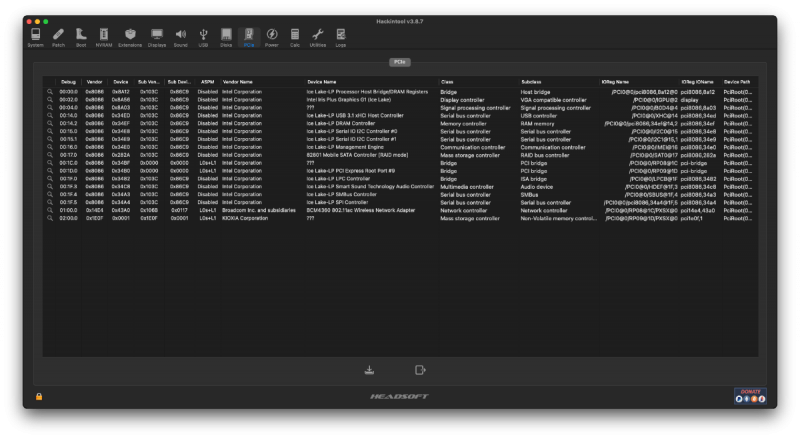Viewport: 800px width, 439px height.
Task: Open the USB section
Action: coord(203,37)
